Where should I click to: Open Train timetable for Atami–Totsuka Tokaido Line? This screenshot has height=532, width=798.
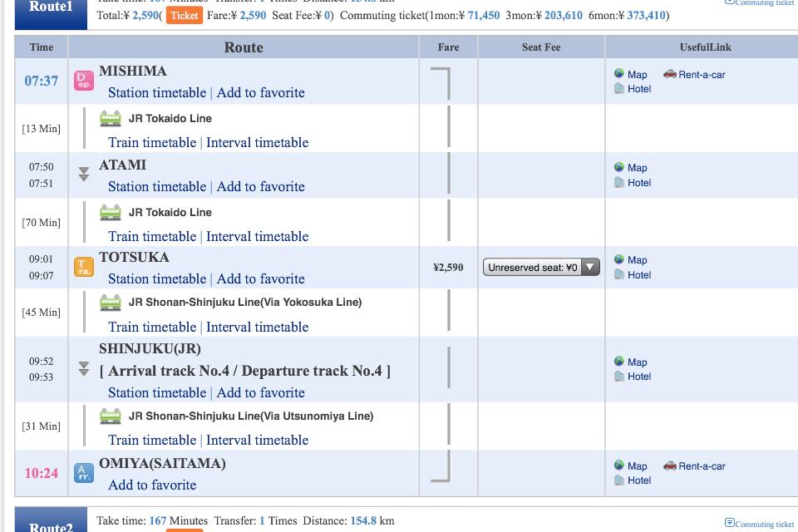tap(151, 236)
